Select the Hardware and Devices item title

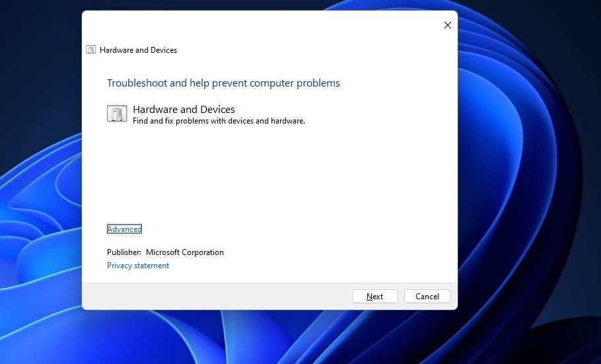tap(184, 109)
